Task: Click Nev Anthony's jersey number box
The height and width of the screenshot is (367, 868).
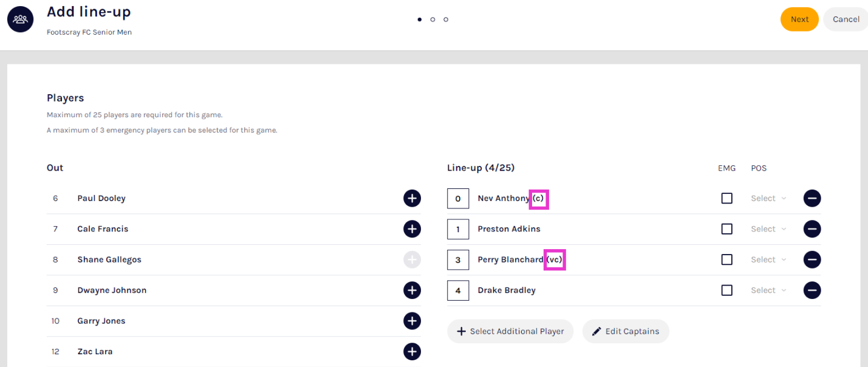Action: point(458,199)
